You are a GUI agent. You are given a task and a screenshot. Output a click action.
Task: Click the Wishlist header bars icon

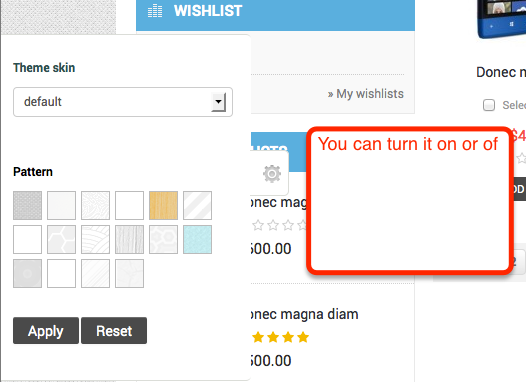155,11
